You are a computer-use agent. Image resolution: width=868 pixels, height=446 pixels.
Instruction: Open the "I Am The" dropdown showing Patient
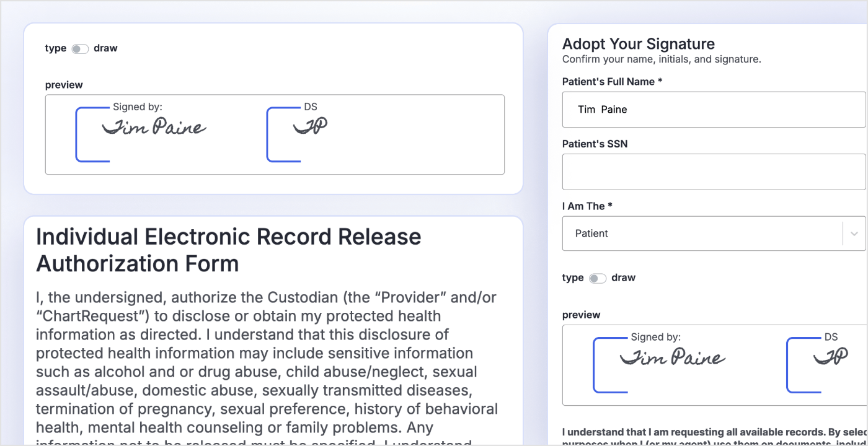pyautogui.click(x=701, y=234)
